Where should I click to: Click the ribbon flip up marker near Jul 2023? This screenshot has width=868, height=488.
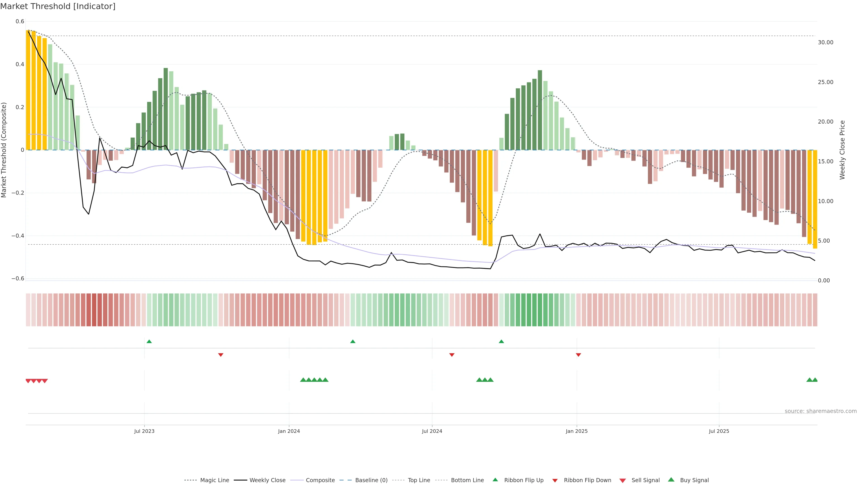click(x=149, y=342)
